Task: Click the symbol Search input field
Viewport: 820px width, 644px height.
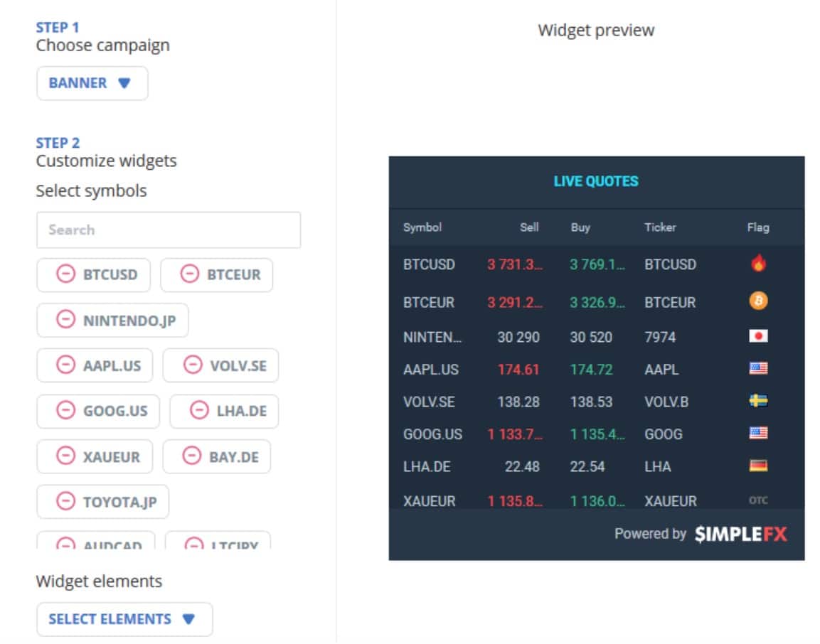Action: (169, 230)
